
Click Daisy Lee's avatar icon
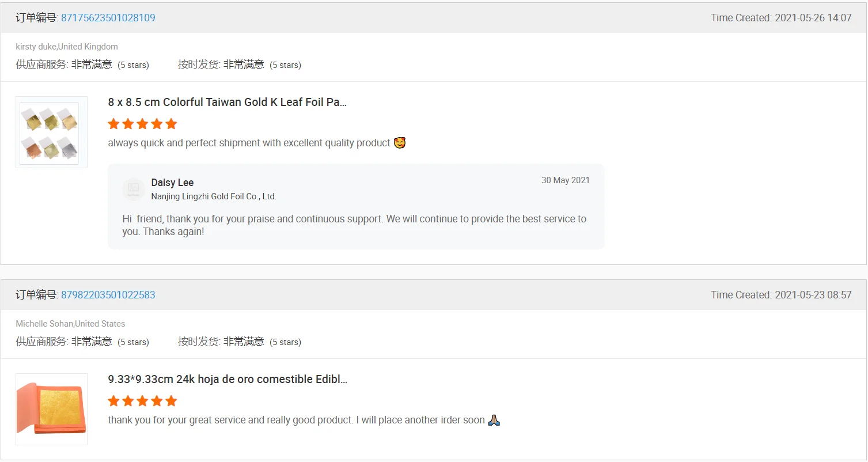134,189
